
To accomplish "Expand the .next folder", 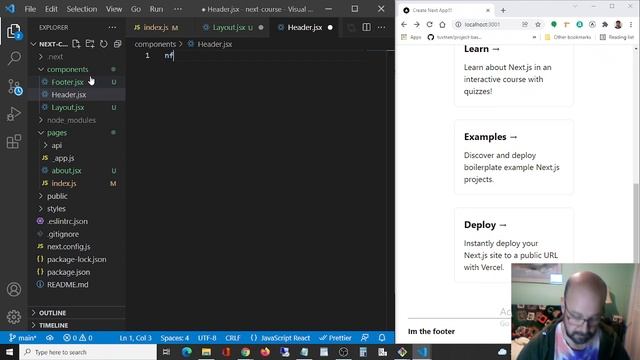I will (56, 57).
